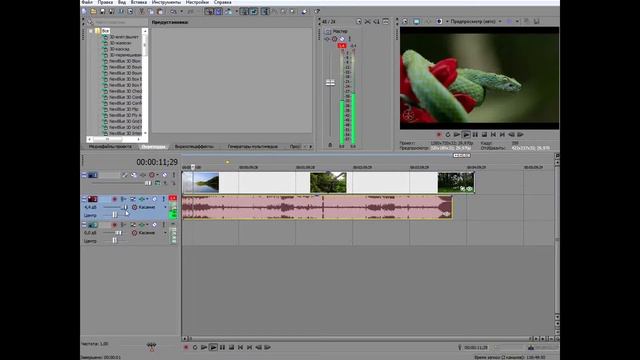Image resolution: width=640 pixels, height=360 pixels.
Task: Click the Split Screen View icon
Action: click(x=439, y=21)
